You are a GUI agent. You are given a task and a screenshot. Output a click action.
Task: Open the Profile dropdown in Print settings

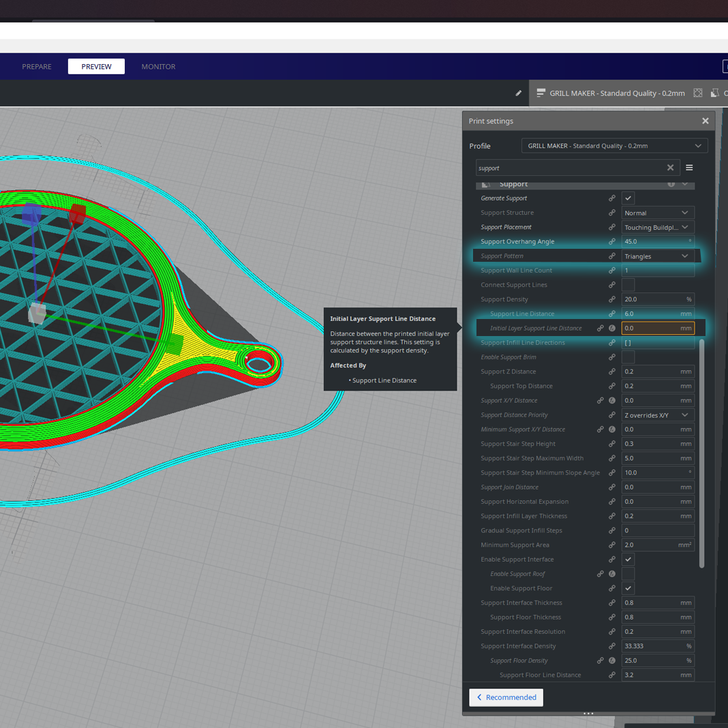pyautogui.click(x=614, y=146)
